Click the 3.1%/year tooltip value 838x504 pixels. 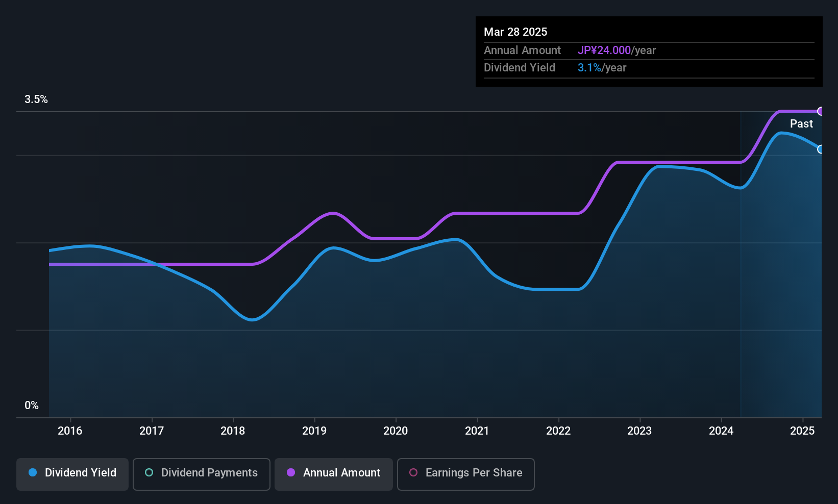602,68
